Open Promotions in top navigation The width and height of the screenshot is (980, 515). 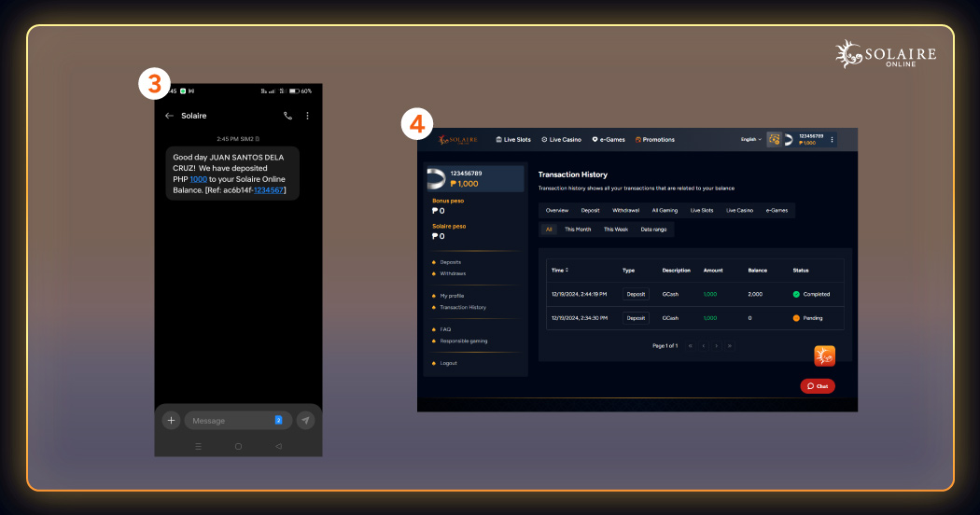[655, 139]
